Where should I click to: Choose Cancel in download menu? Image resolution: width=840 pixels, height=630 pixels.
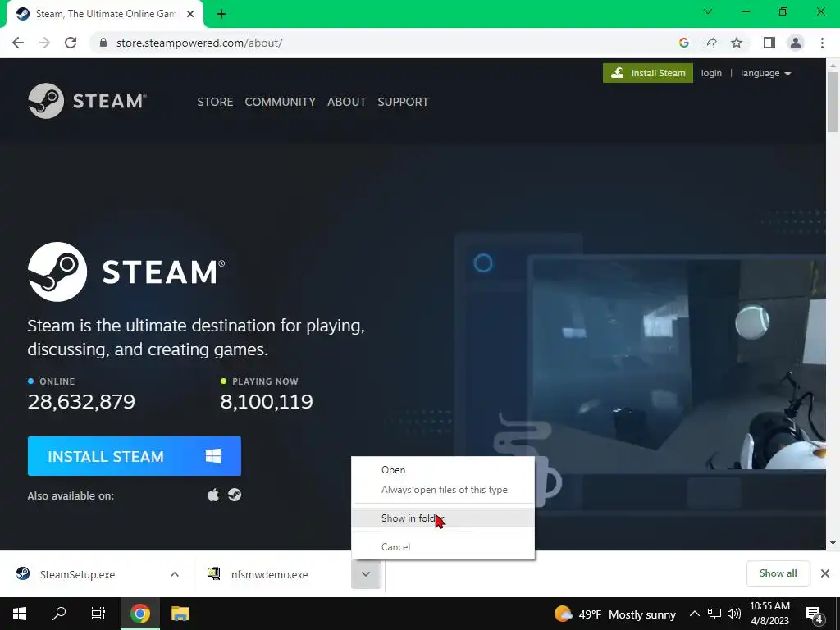[x=443, y=546]
